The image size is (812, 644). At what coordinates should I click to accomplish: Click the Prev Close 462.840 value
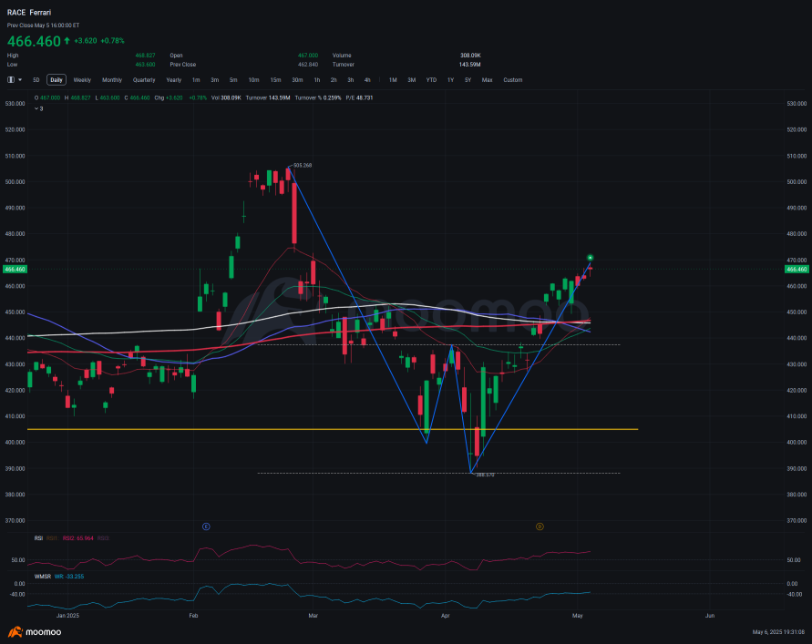point(308,64)
